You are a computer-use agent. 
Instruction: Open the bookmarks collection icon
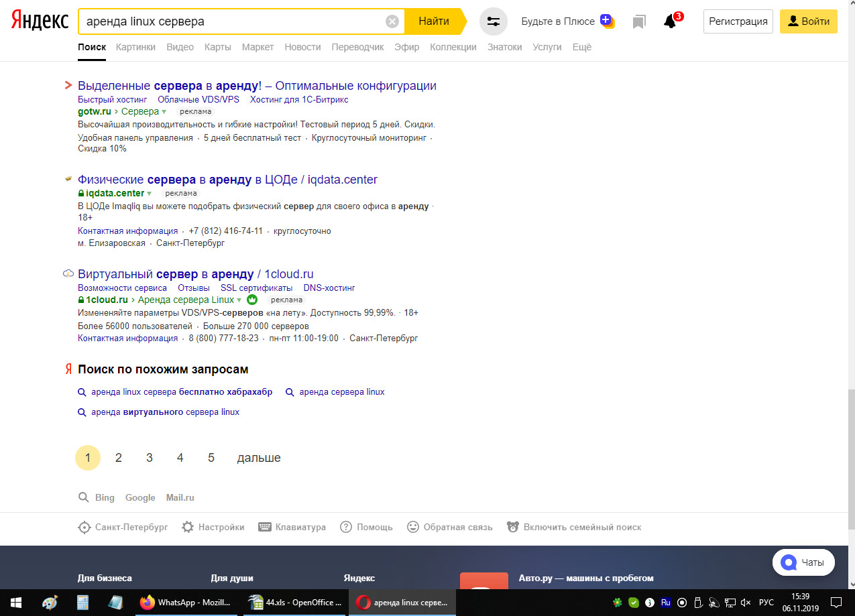639,22
